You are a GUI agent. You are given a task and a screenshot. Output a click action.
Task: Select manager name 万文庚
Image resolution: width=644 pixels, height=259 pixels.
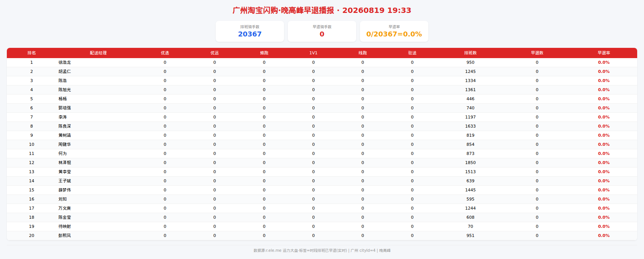(65, 208)
